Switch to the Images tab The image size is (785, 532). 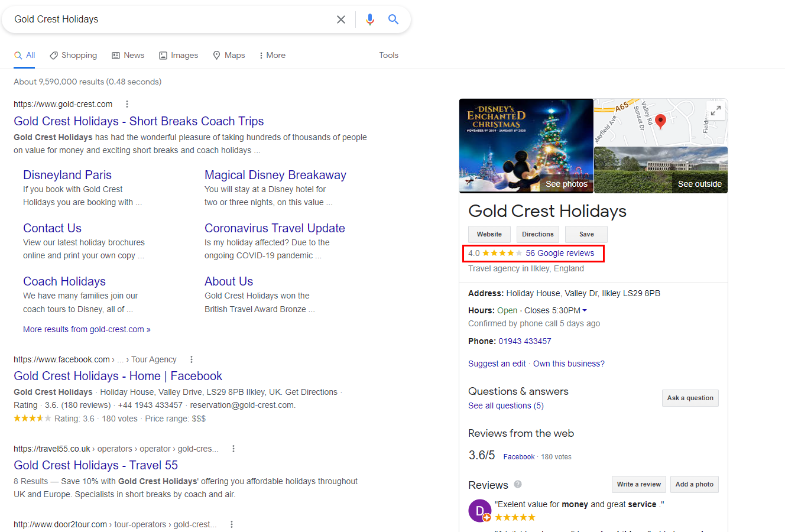click(179, 55)
